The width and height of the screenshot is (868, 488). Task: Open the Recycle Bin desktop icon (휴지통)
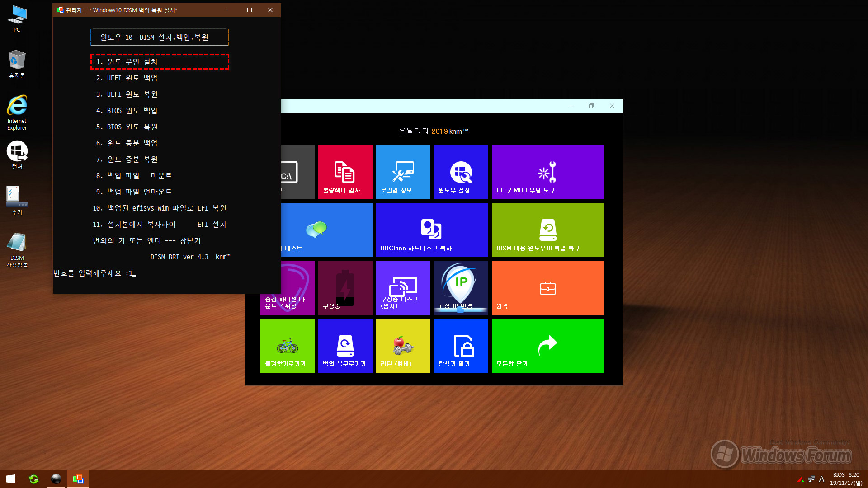(x=17, y=64)
